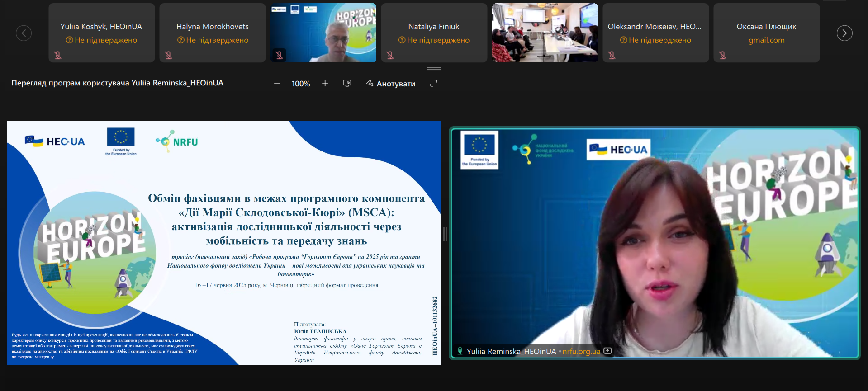Click unverified status under Yuliia Koshyk

101,40
